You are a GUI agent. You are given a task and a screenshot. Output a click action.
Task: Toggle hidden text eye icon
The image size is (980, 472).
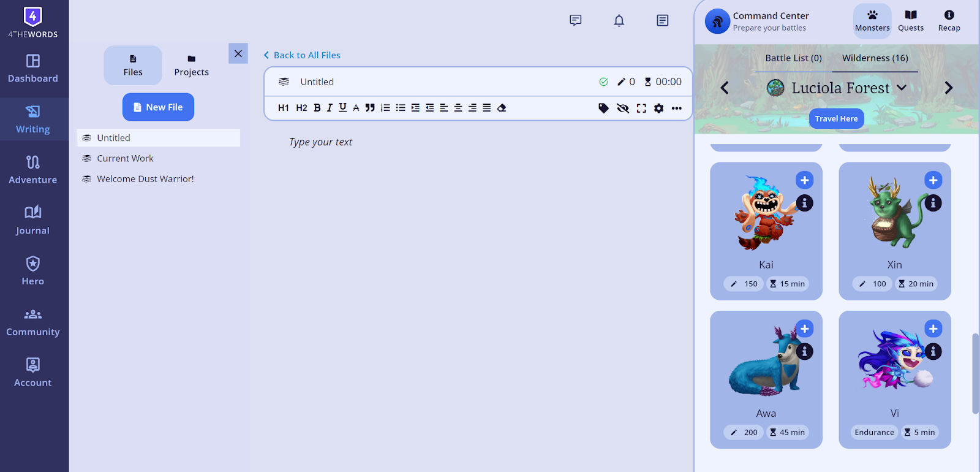[623, 108]
